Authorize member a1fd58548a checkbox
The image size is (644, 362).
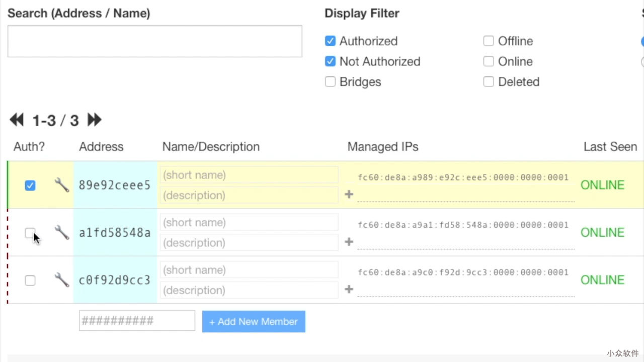click(x=30, y=233)
